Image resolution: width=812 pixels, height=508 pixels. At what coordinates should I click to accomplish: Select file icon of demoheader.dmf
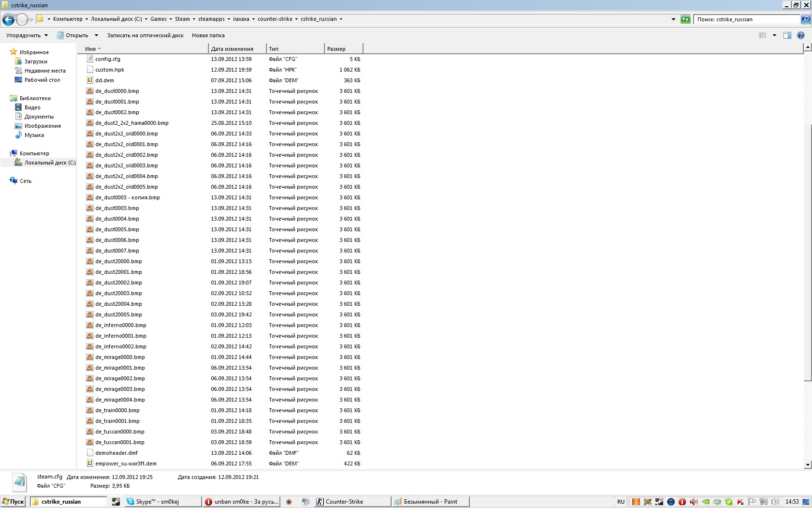[x=89, y=453]
